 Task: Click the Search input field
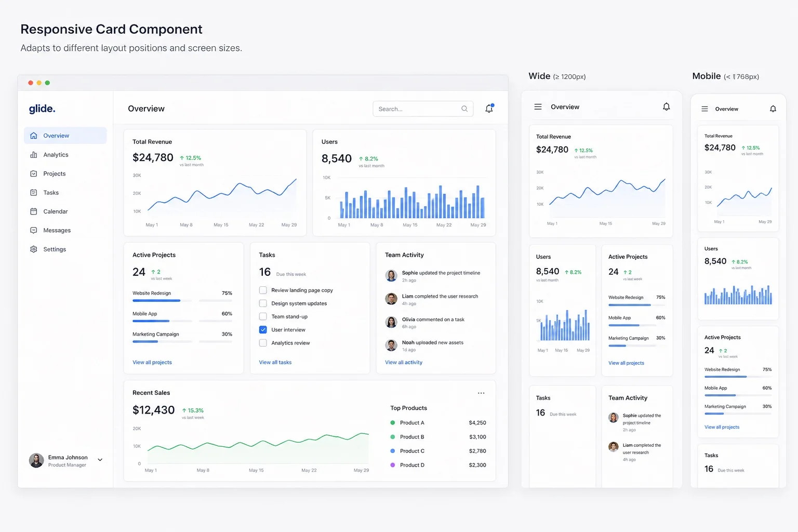tap(423, 109)
